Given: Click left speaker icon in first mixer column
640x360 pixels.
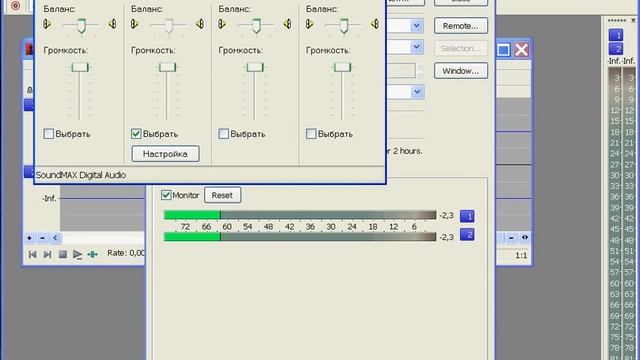Looking at the screenshot, I should pyautogui.click(x=47, y=24).
